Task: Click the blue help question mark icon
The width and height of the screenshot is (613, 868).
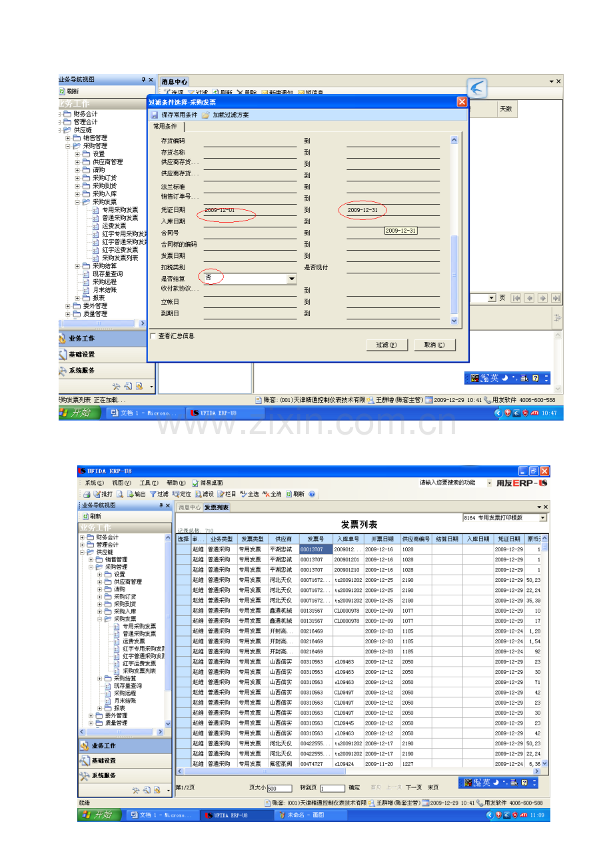Action: [312, 494]
